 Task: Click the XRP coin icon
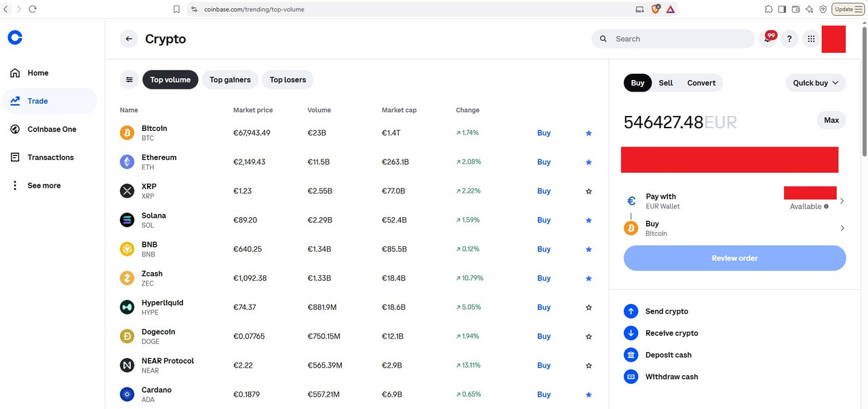(x=127, y=191)
